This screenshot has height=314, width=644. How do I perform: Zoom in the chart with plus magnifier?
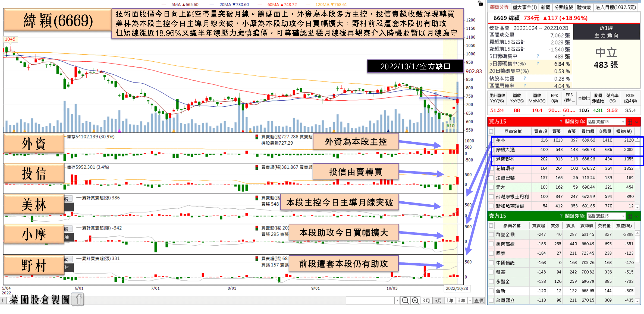tap(415, 300)
